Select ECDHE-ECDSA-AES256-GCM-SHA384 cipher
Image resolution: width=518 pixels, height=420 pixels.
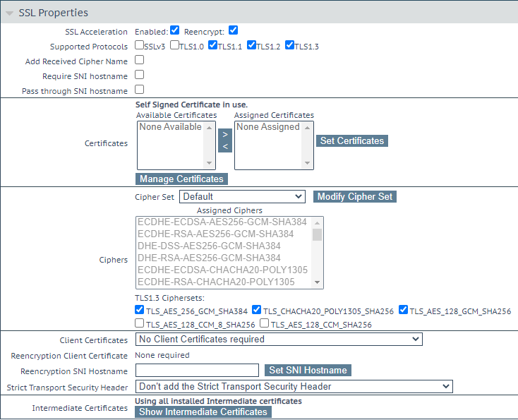[222, 222]
